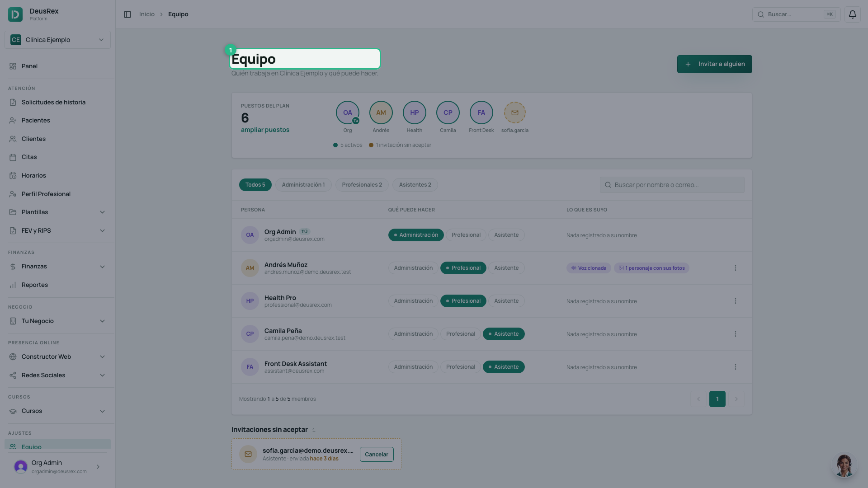
Task: Click the Invitar a alguien button
Action: point(714,64)
